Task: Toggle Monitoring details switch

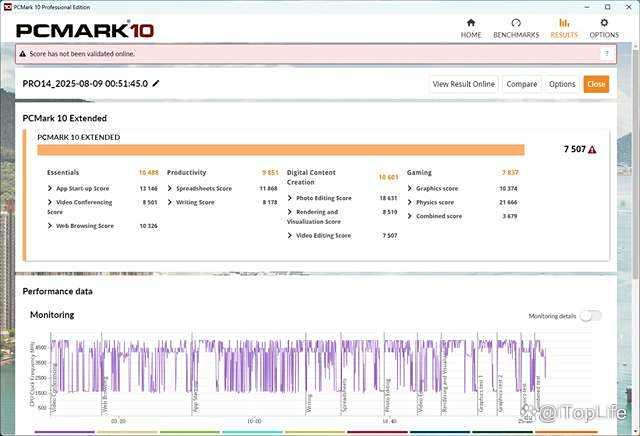Action: (x=591, y=316)
